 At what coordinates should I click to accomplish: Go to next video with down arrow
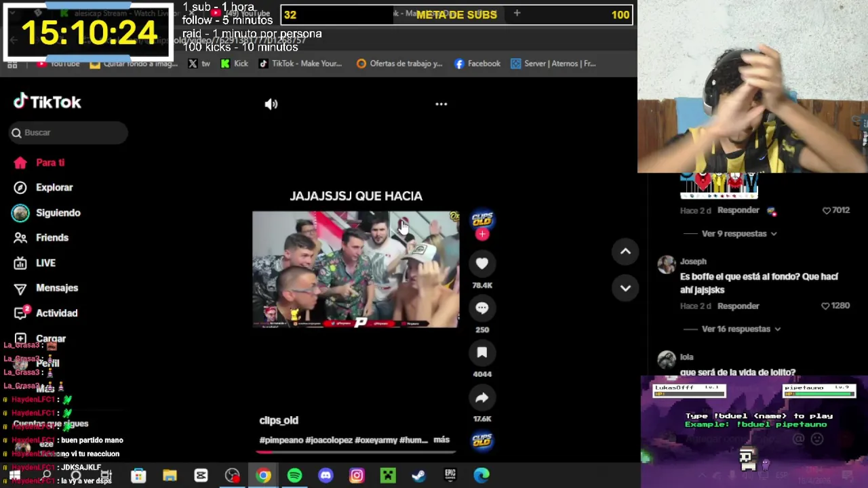tap(625, 288)
